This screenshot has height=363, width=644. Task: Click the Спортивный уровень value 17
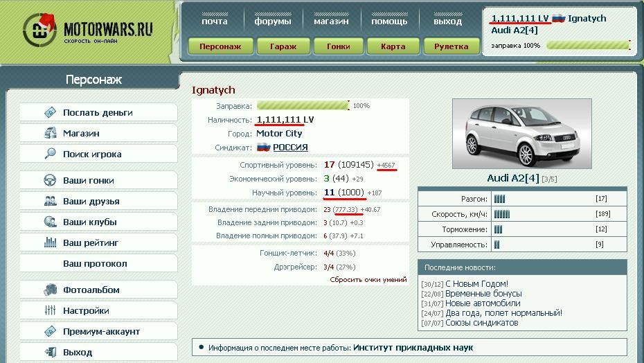329,165
